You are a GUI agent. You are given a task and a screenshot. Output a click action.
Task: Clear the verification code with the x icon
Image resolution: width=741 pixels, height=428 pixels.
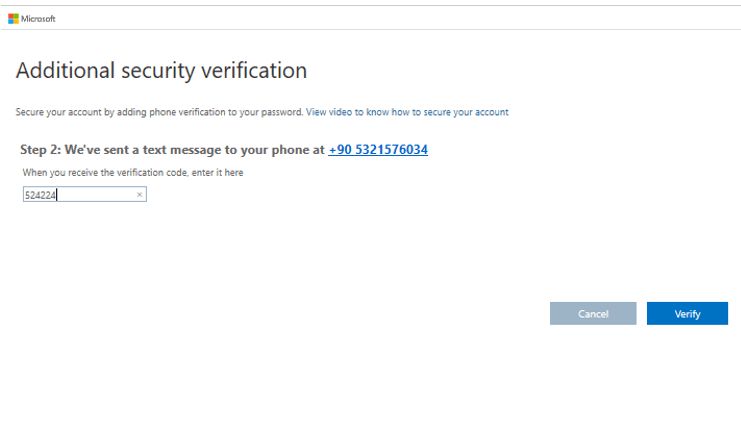coord(139,195)
